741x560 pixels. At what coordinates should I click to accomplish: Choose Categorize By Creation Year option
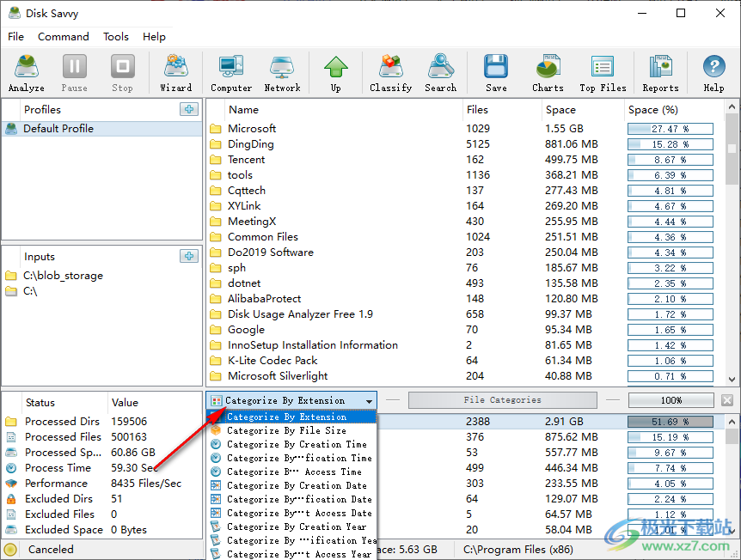click(x=291, y=527)
